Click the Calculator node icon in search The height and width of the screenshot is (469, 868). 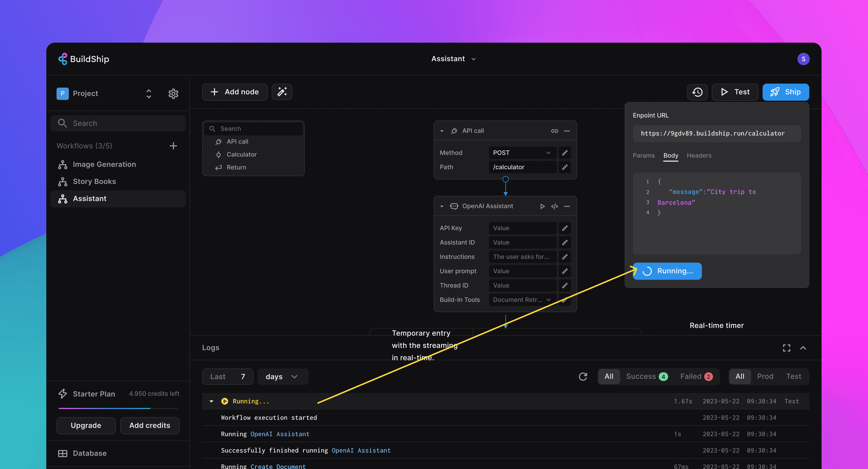click(218, 154)
